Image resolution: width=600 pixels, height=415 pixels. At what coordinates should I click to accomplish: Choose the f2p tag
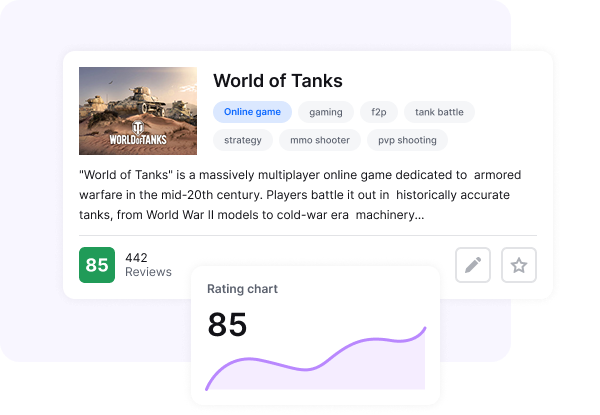pos(378,112)
